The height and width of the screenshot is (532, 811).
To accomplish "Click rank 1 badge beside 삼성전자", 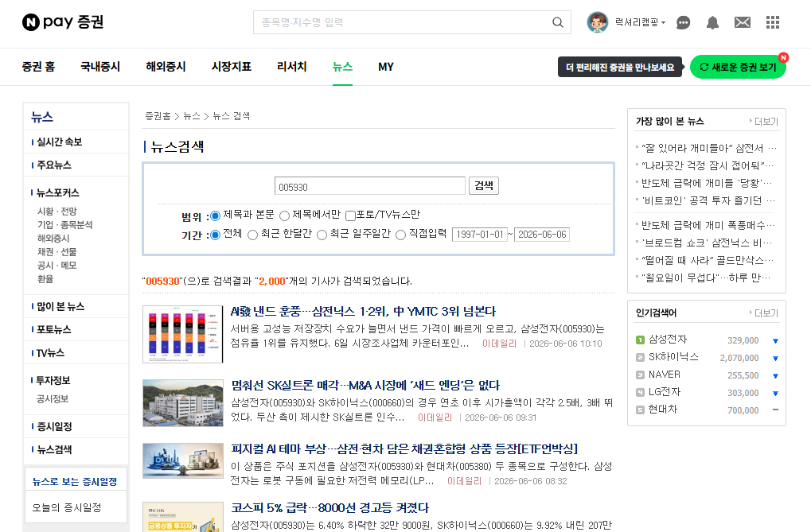I will (640, 340).
